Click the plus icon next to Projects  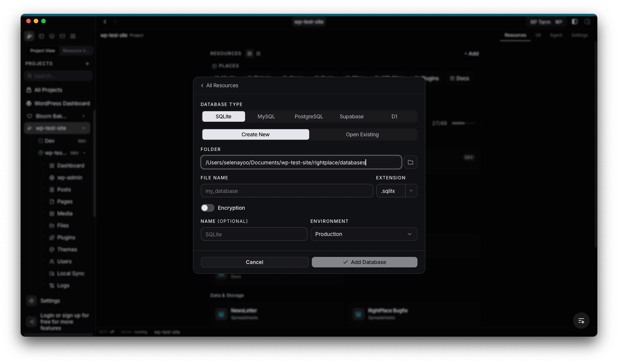click(87, 64)
